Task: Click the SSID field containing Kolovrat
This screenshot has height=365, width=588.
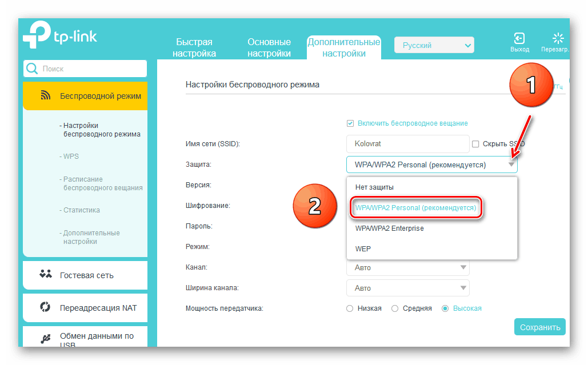Action: 407,144
